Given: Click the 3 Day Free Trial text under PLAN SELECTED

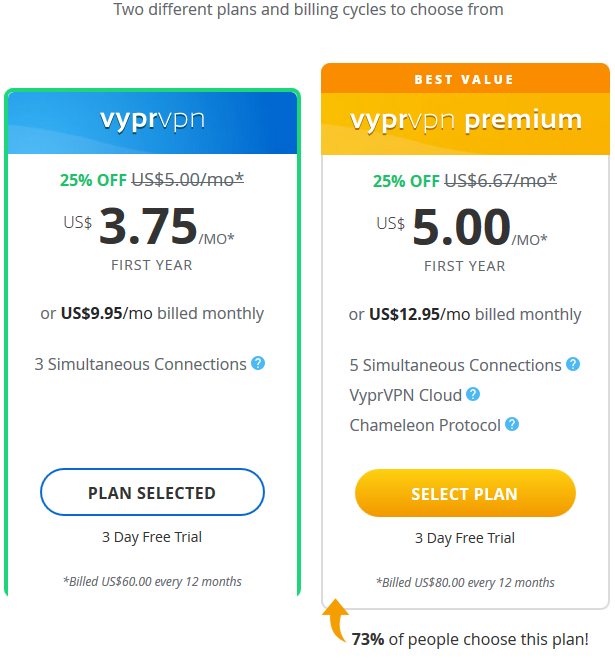Looking at the screenshot, I should [x=152, y=537].
